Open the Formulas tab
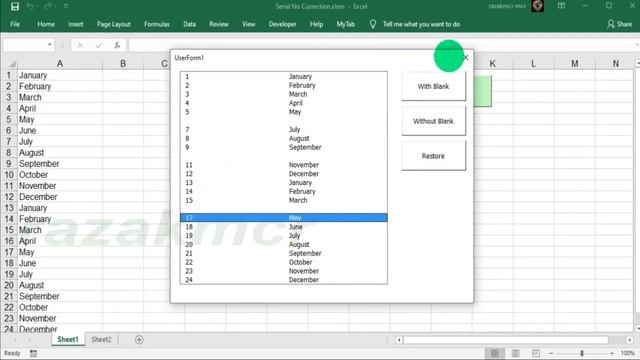640x360 pixels. click(x=157, y=24)
